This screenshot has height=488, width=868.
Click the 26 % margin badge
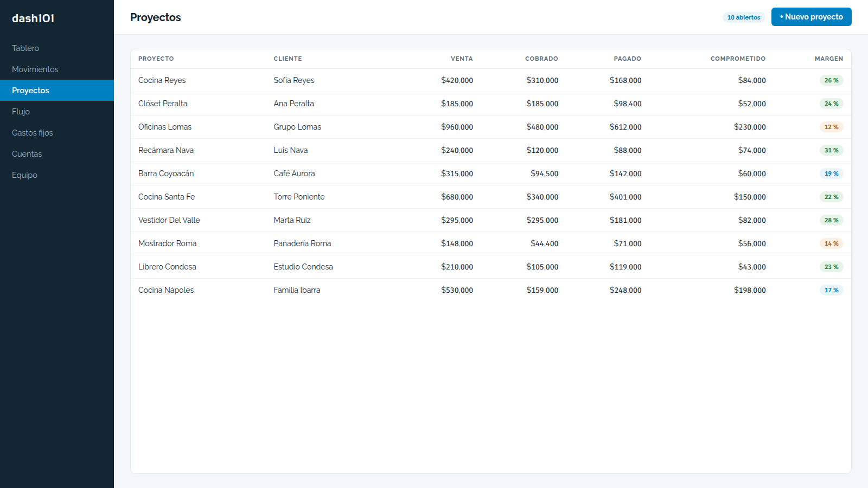tap(831, 80)
